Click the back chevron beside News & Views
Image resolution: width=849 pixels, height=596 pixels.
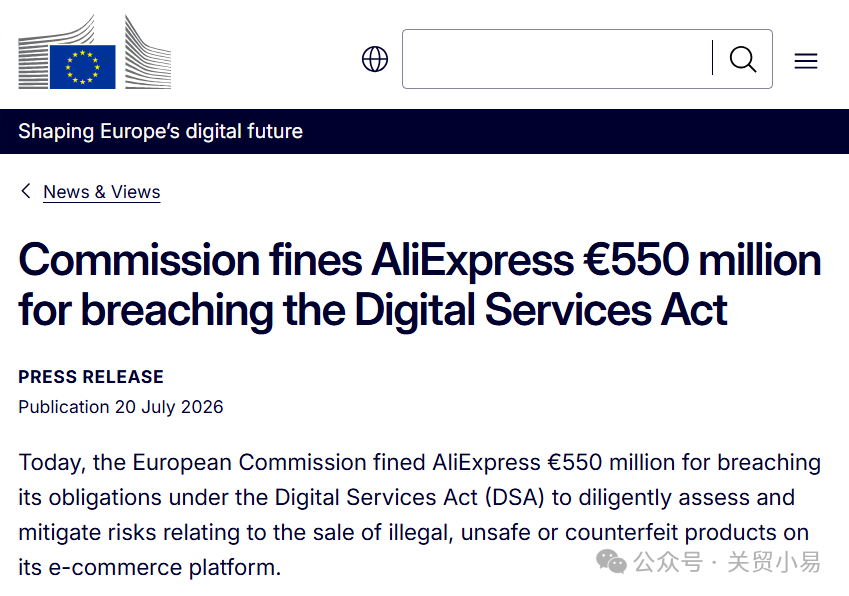[x=25, y=191]
